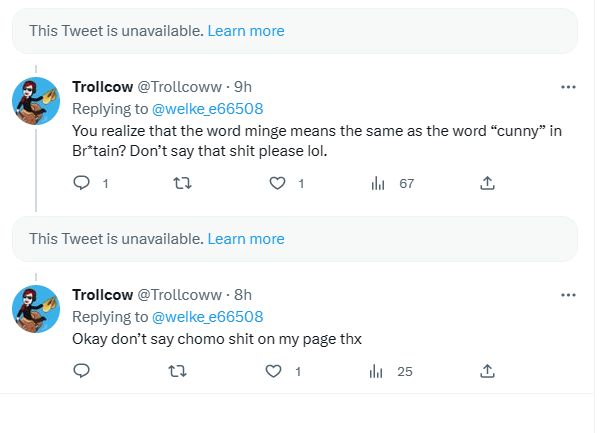
Task: Retweet the second Trollcow tweet
Action: coord(181,371)
